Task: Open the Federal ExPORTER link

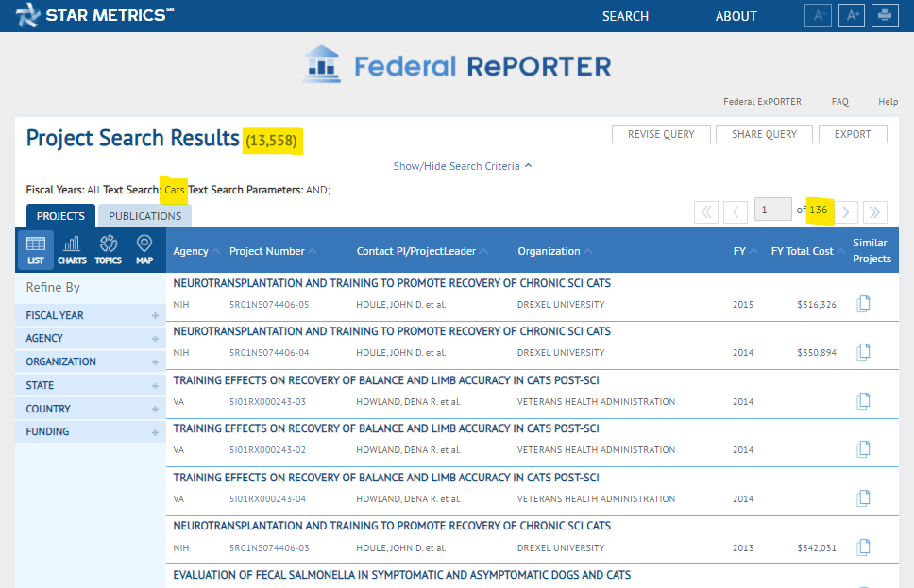Action: click(x=762, y=101)
